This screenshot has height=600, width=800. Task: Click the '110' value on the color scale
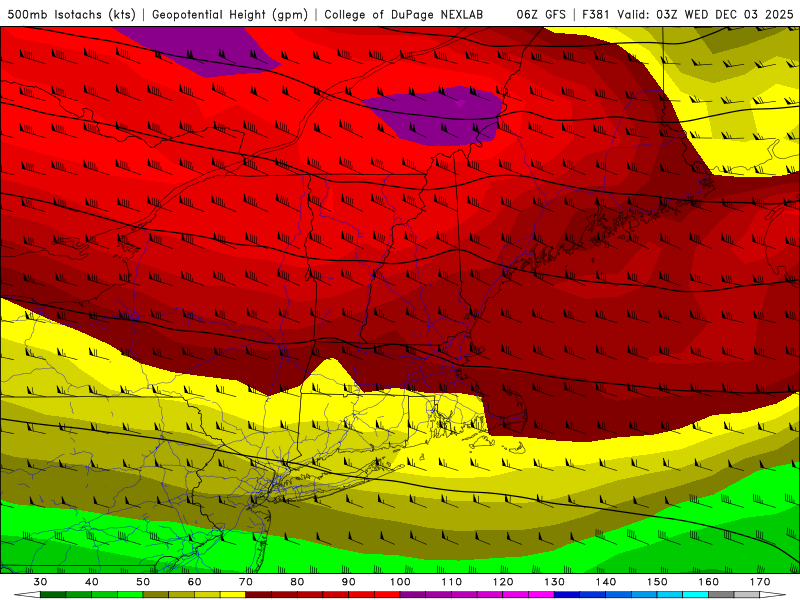click(452, 582)
